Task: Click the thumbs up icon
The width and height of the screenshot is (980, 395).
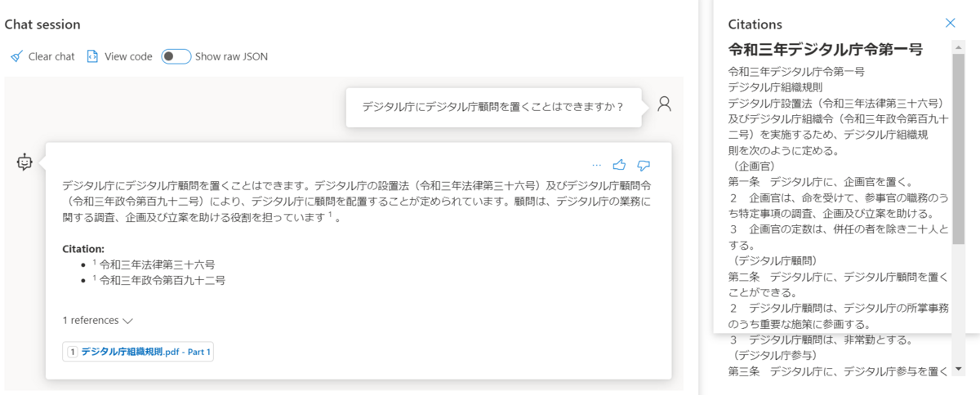Action: (619, 164)
